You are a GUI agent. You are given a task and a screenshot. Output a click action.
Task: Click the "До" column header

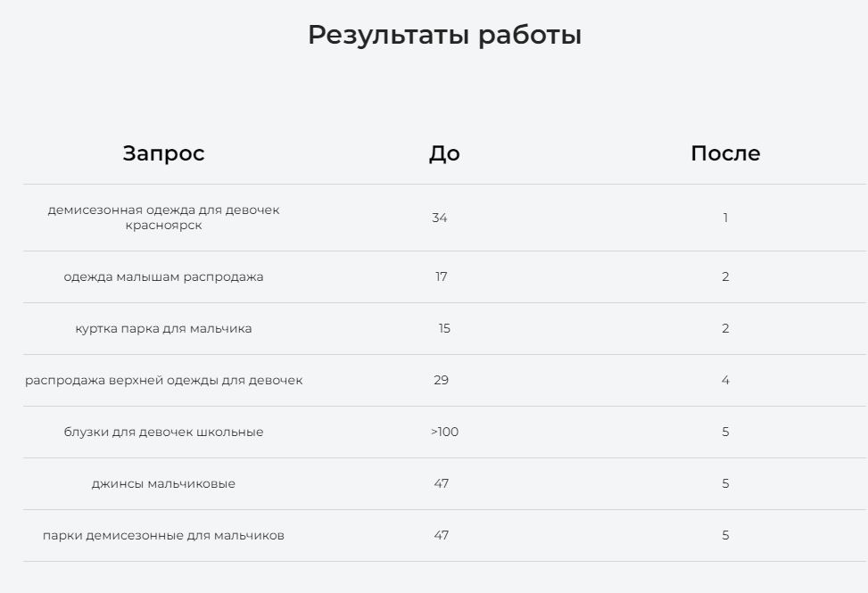[x=444, y=153]
